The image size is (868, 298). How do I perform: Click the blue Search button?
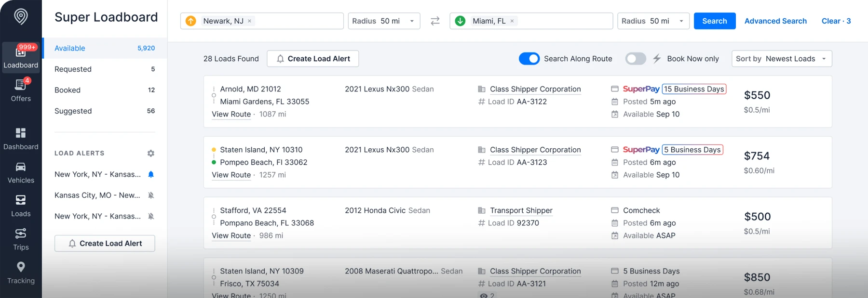[x=714, y=21]
